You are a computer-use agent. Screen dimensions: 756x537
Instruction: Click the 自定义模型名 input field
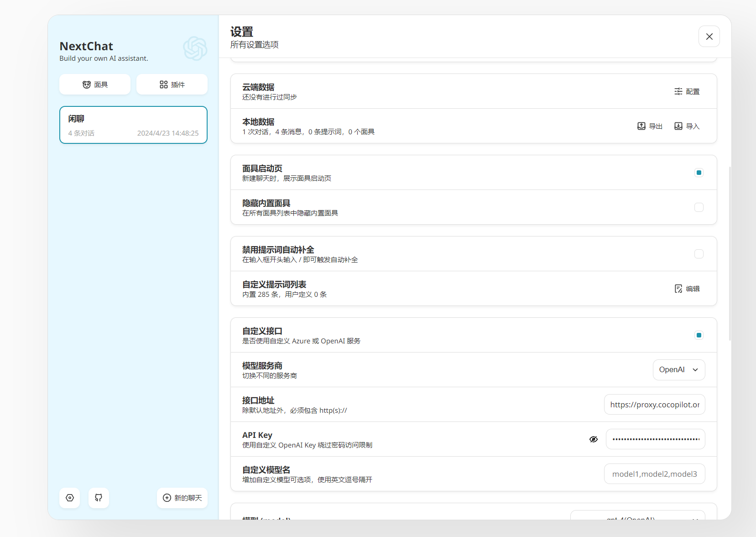(654, 474)
